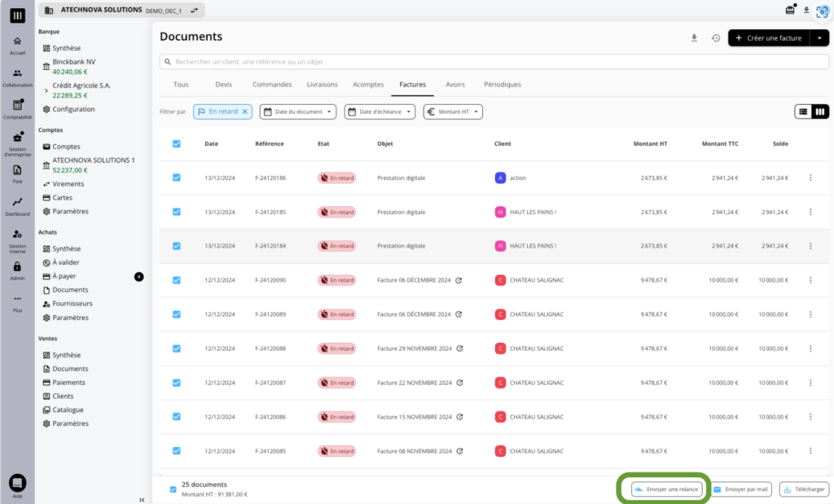Open Paiements under Ventes

point(68,382)
